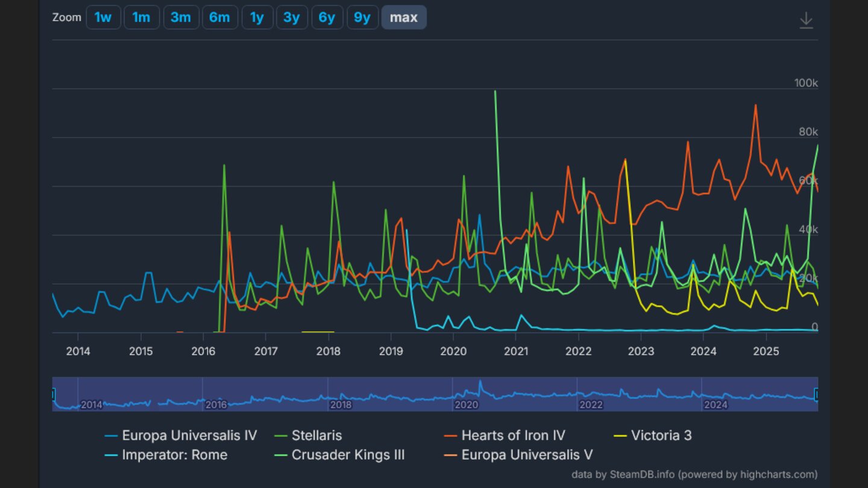The height and width of the screenshot is (488, 868).
Task: Toggle Crusader Kings III series visibility
Action: 348,454
